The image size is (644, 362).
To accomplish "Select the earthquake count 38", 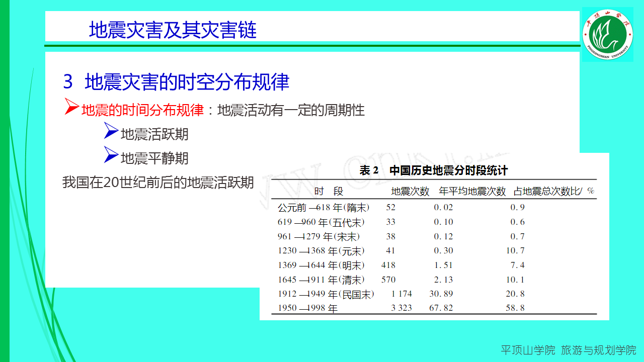I will pyautogui.click(x=391, y=236).
